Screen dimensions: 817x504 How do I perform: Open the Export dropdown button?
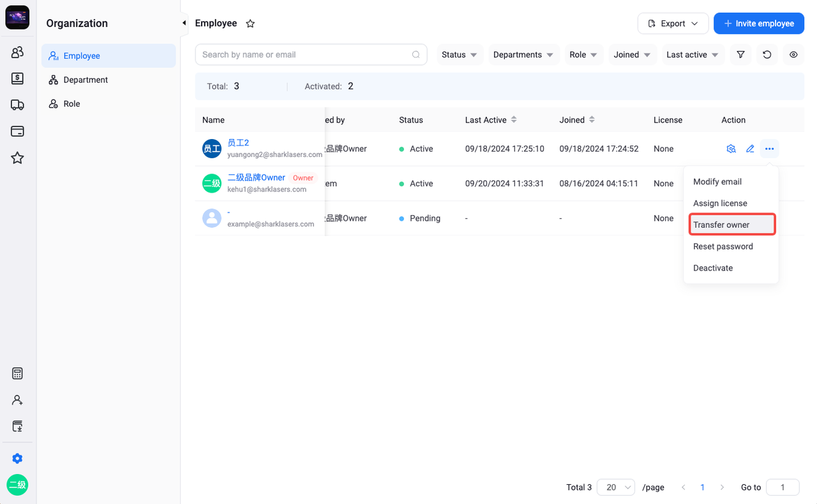coord(673,24)
